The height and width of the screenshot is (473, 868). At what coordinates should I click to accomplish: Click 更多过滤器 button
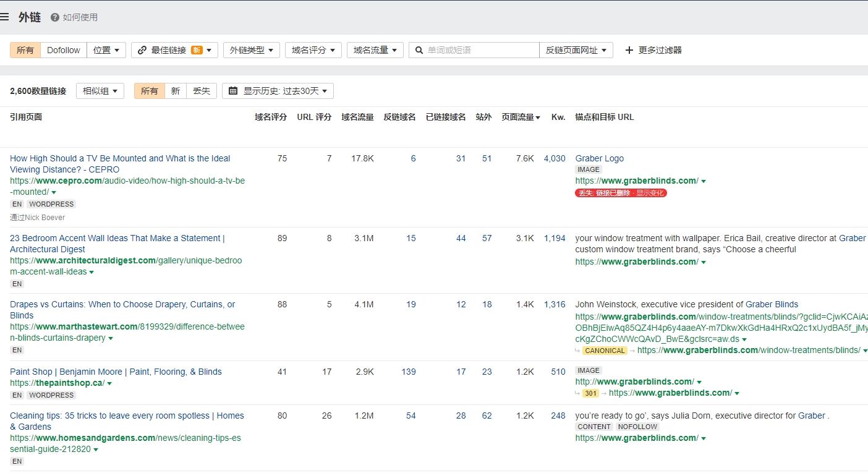coord(653,50)
